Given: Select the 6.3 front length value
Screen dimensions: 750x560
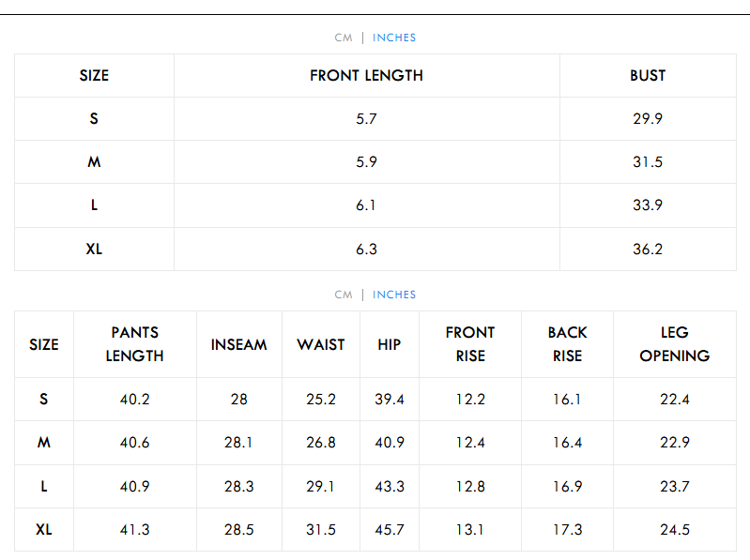Looking at the screenshot, I should coord(366,250).
